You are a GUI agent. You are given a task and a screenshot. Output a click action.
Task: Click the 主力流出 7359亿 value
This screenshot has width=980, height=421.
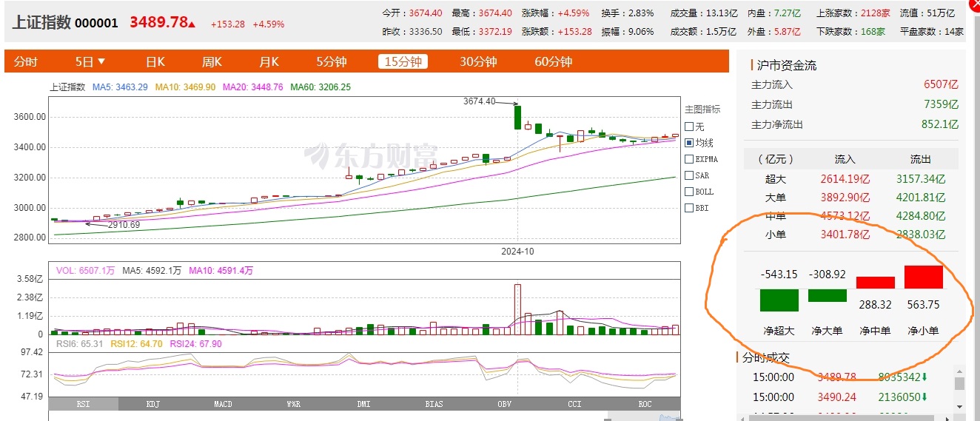pos(941,105)
